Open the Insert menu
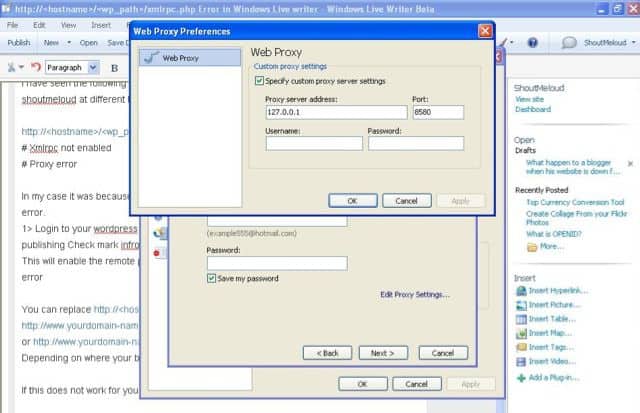Viewport: 640px width, 413px height. (x=101, y=25)
